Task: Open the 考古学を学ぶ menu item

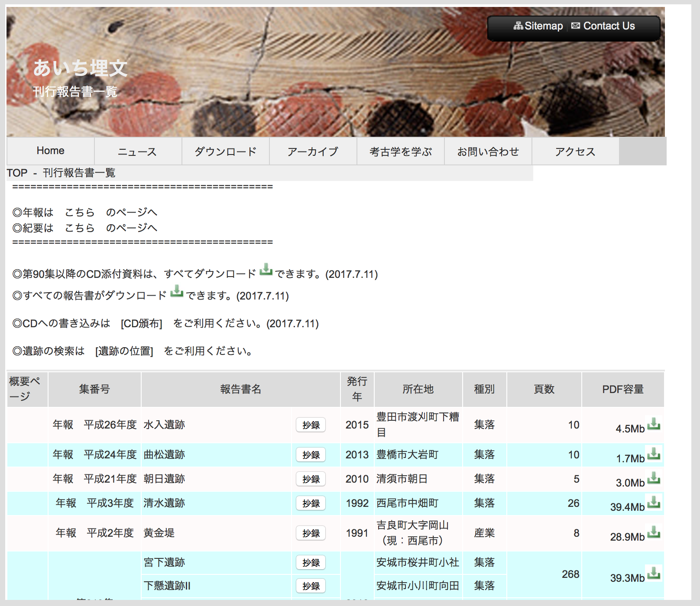Action: coord(400,151)
